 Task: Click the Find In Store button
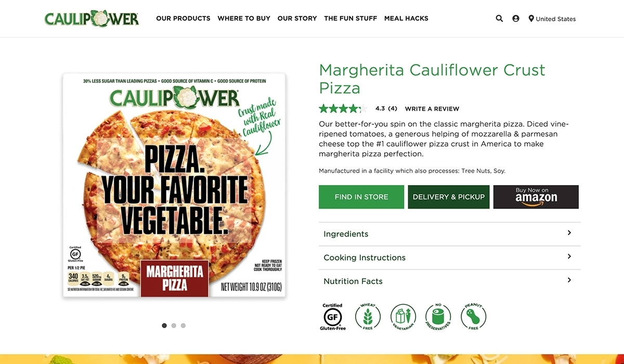tap(361, 197)
